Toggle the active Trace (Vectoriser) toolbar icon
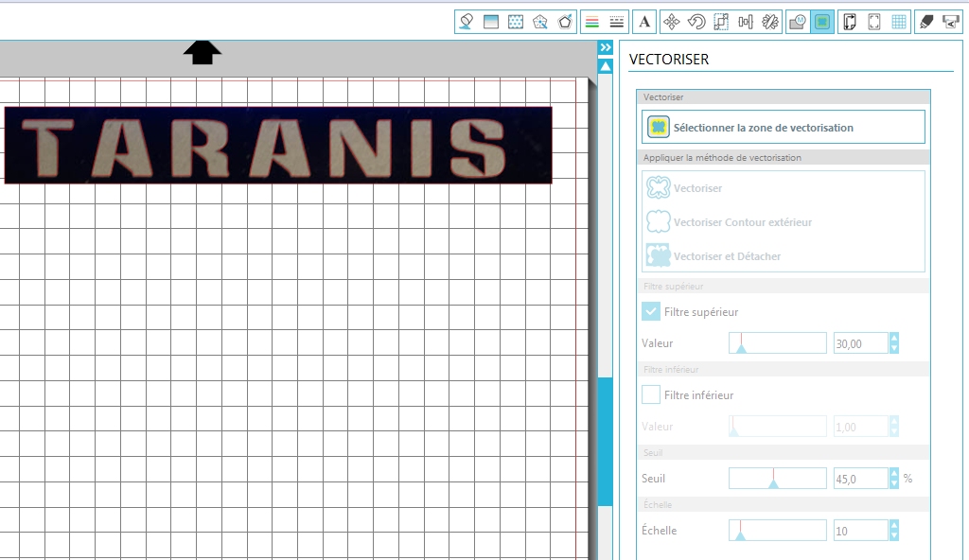 pyautogui.click(x=822, y=23)
